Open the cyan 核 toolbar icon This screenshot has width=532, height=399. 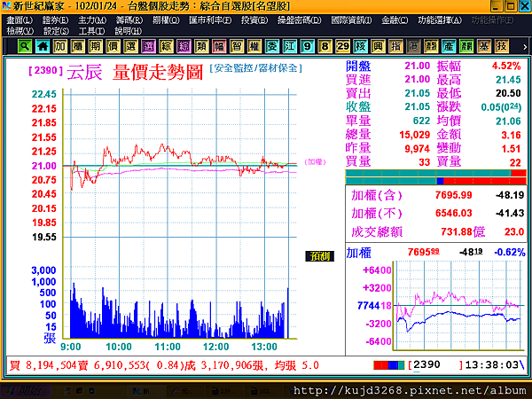[360, 46]
